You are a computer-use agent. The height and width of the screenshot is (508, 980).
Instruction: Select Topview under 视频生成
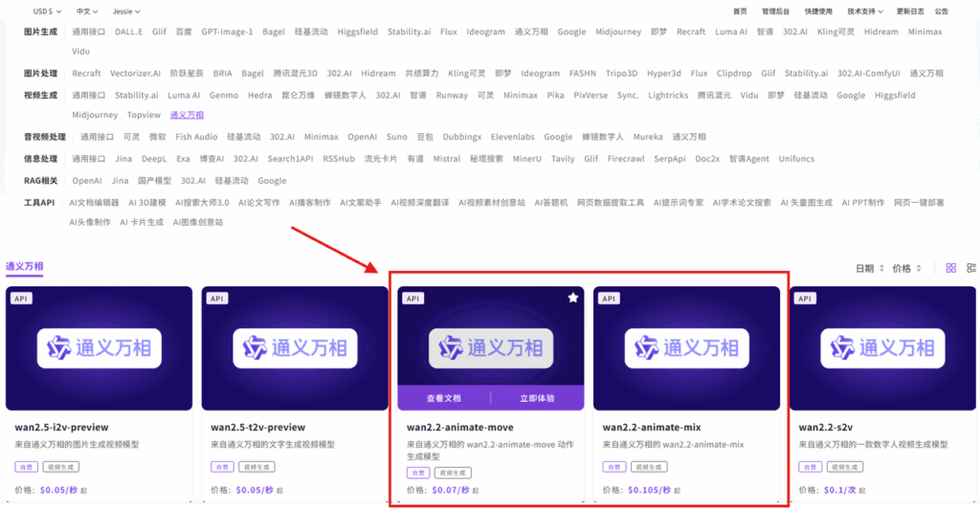[x=144, y=115]
